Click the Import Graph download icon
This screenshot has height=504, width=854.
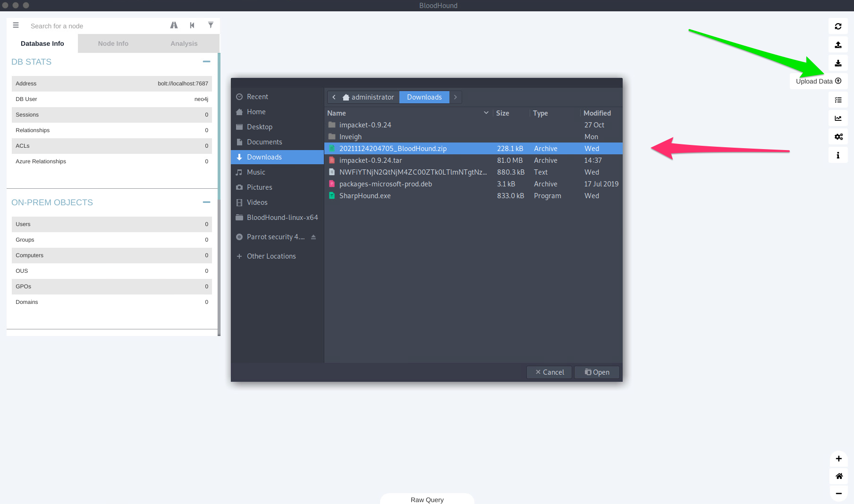838,63
